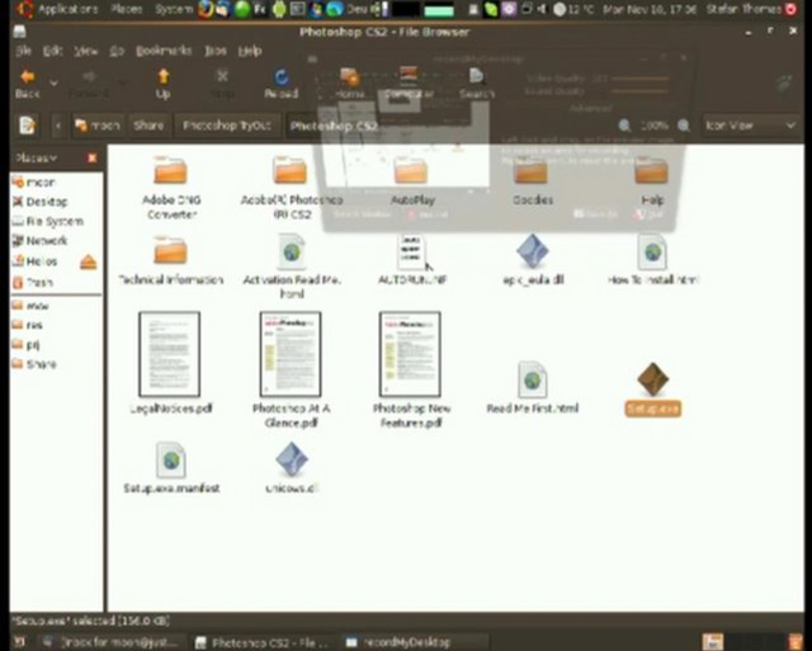Open the Back history dropdown arrow
The image size is (812, 651).
click(54, 83)
